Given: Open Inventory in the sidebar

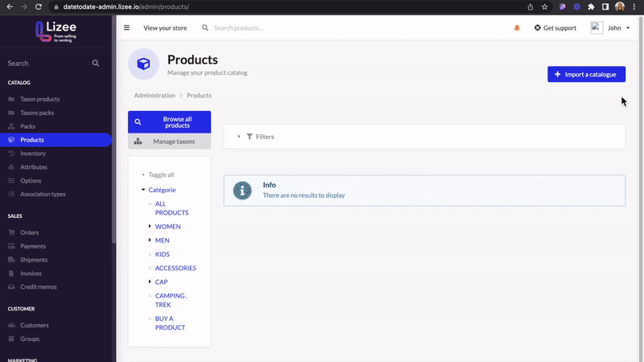Looking at the screenshot, I should [33, 154].
